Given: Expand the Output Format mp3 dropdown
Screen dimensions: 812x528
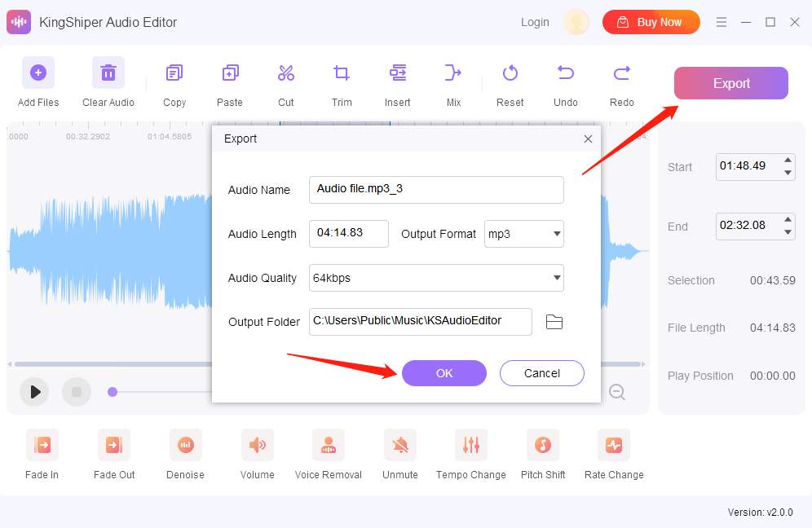Looking at the screenshot, I should coord(523,234).
